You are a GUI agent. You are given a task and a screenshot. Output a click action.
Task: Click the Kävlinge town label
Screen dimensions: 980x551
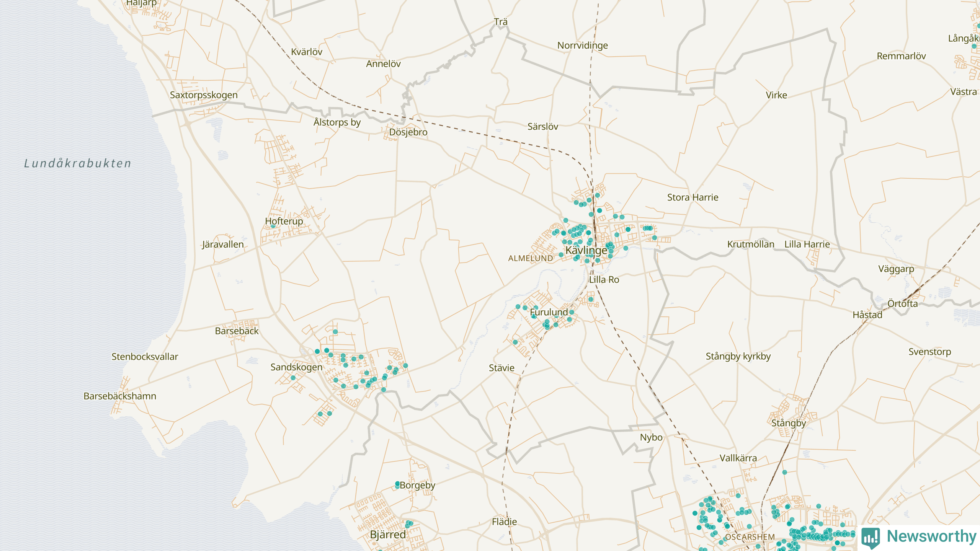pos(586,250)
